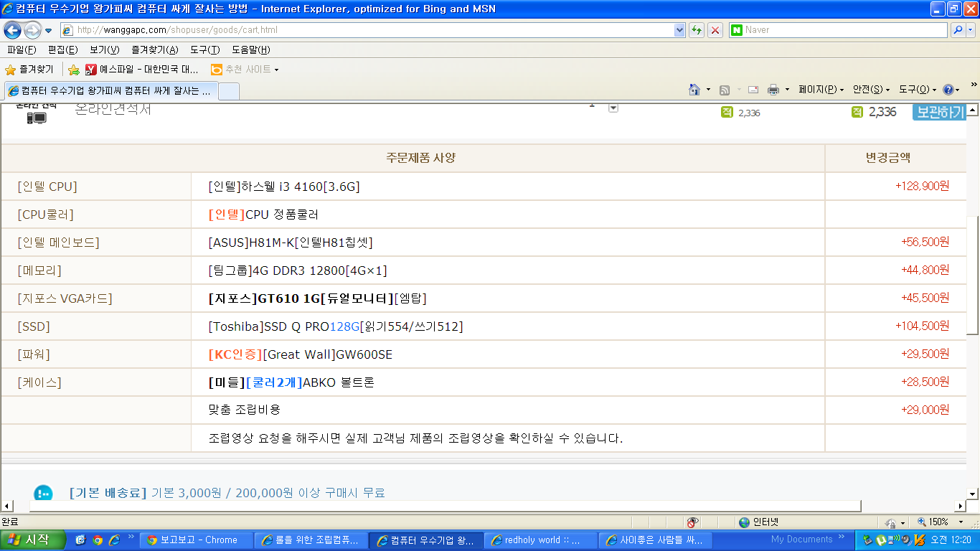Click the 보관하기 button

tap(939, 112)
